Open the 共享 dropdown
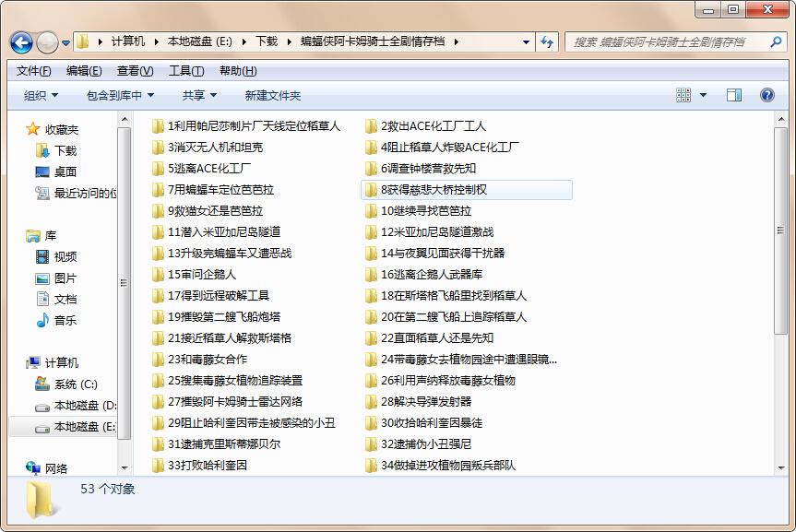Screen dimensions: 796x532 click(x=199, y=96)
